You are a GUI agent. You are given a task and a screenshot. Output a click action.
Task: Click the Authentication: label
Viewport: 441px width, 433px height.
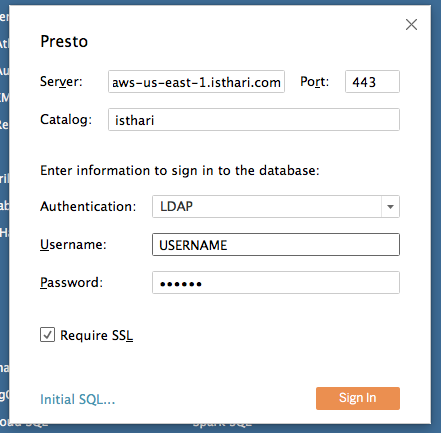pos(88,207)
